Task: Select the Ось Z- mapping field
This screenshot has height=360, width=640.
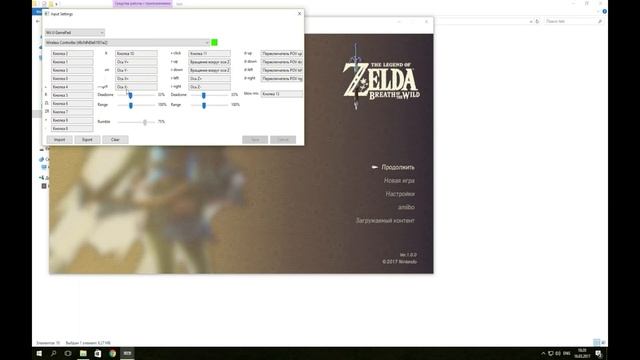Action: click(209, 87)
